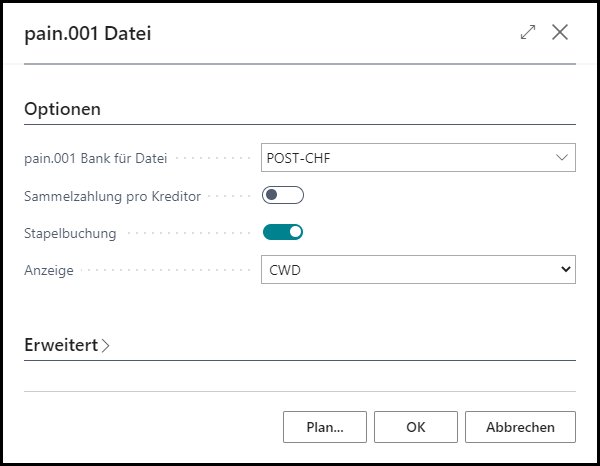Viewport: 600px width, 466px height.
Task: Enable Sammelzahlung pro Kreditor switch
Action: tap(282, 195)
